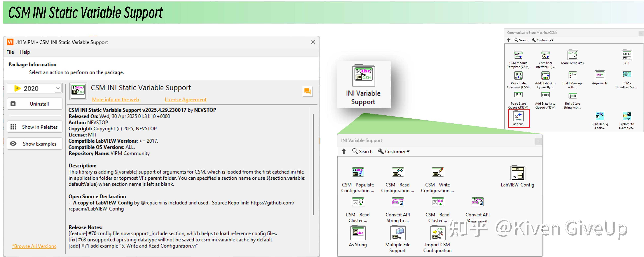Open the File menu

tap(10, 52)
